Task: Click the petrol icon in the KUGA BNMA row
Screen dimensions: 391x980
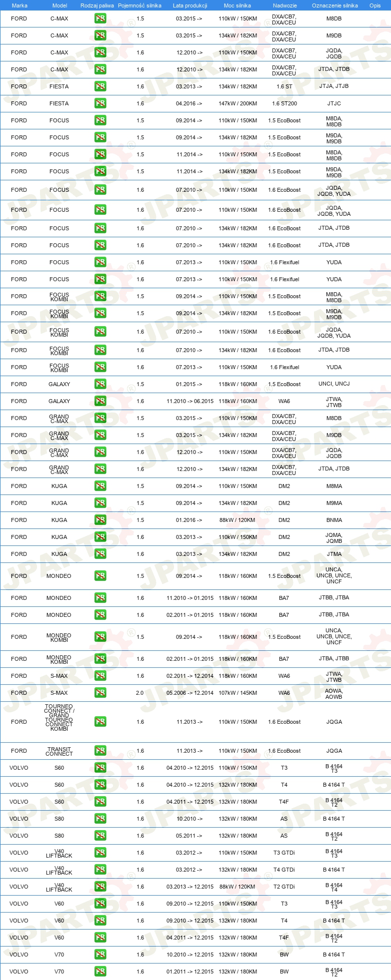Action: [100, 520]
